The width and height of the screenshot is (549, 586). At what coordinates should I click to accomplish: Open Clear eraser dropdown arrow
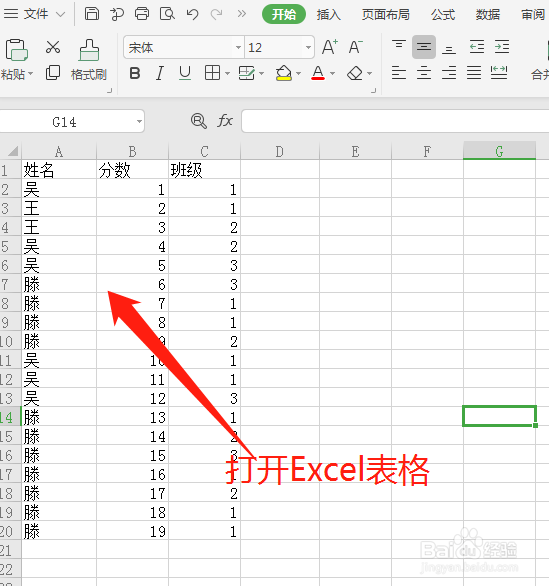pos(369,73)
